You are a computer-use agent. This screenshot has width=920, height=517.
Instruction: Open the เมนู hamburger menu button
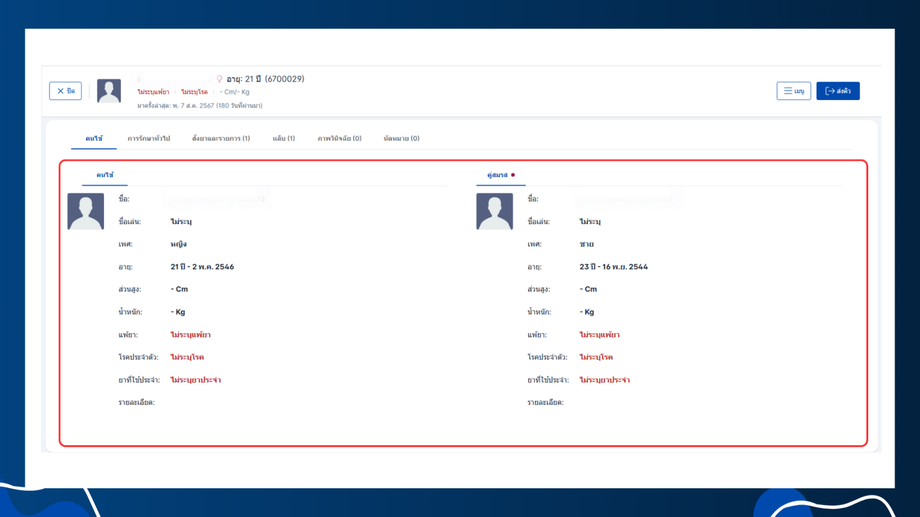pos(793,91)
